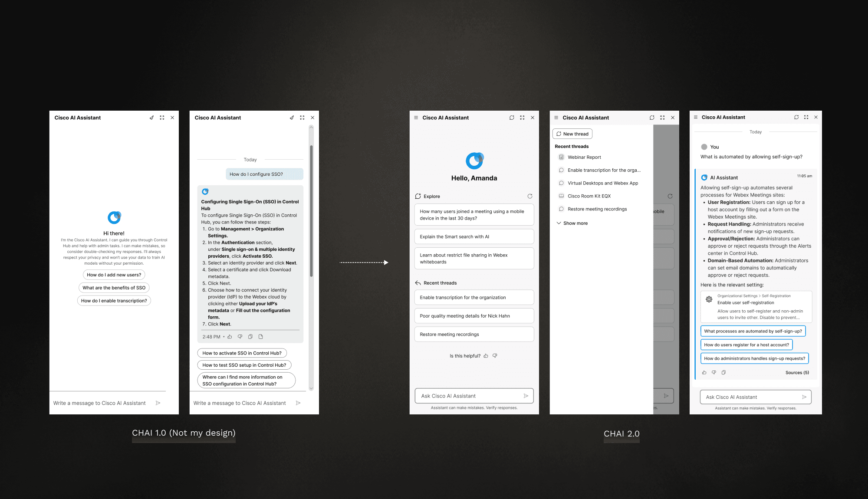Click send arrow in 'Ask Cisco AI Assistant' field of Hello Amanda panel

point(526,396)
